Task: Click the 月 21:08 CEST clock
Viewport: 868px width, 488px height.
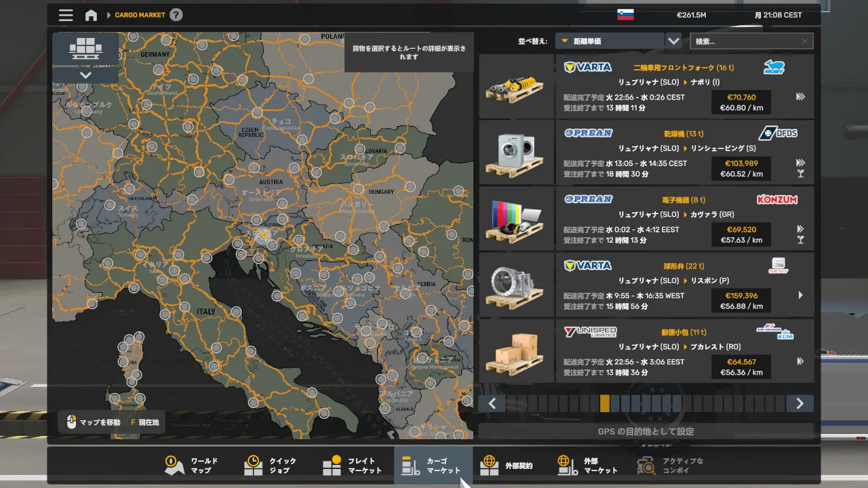Action: click(x=778, y=15)
